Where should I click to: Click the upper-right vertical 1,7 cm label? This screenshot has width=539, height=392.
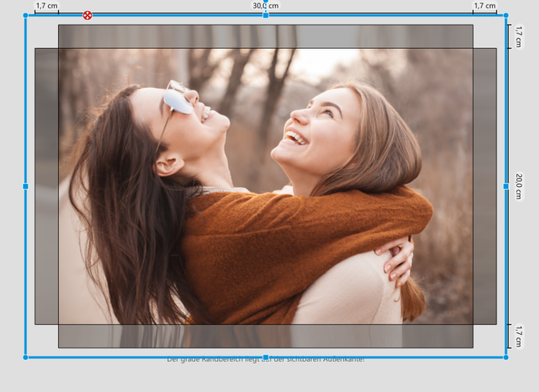[519, 37]
